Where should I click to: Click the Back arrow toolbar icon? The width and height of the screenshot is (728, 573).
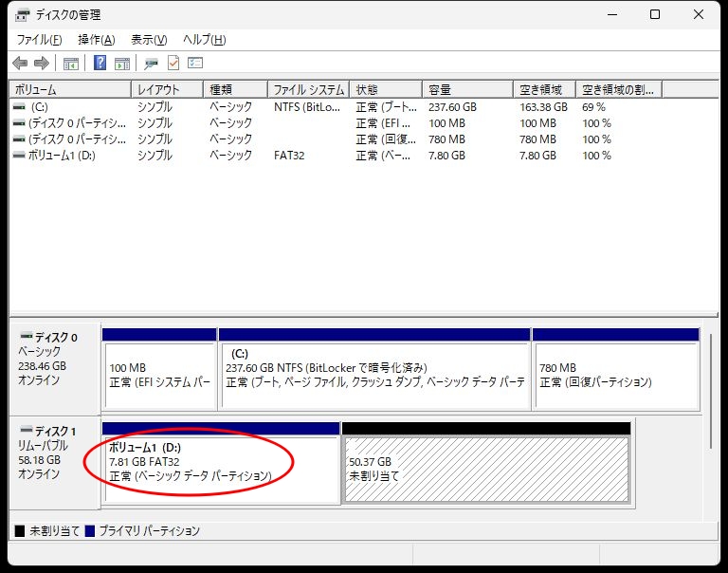[20, 63]
